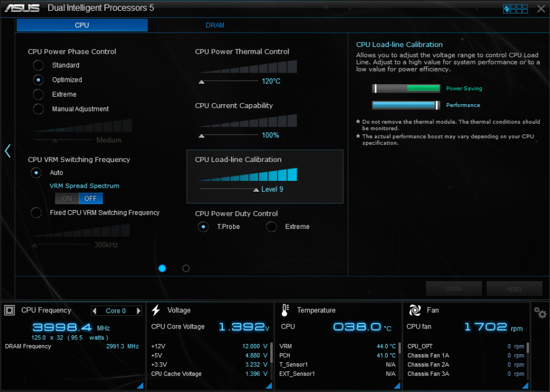Open the view layout switcher icon
This screenshot has height=392, width=550.
[515, 9]
